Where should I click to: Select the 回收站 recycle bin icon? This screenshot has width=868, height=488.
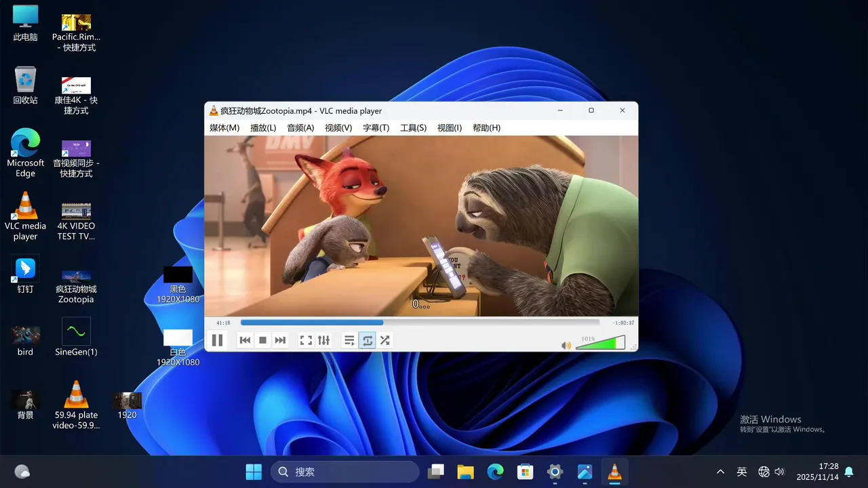25,85
